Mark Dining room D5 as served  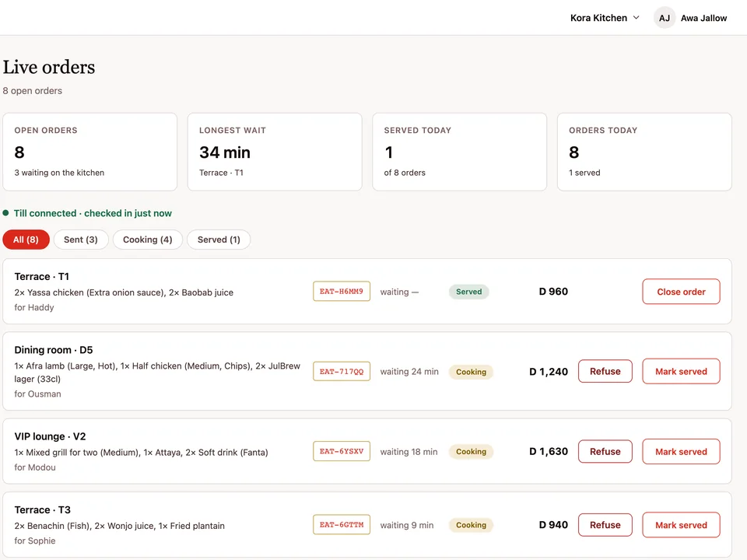click(681, 372)
